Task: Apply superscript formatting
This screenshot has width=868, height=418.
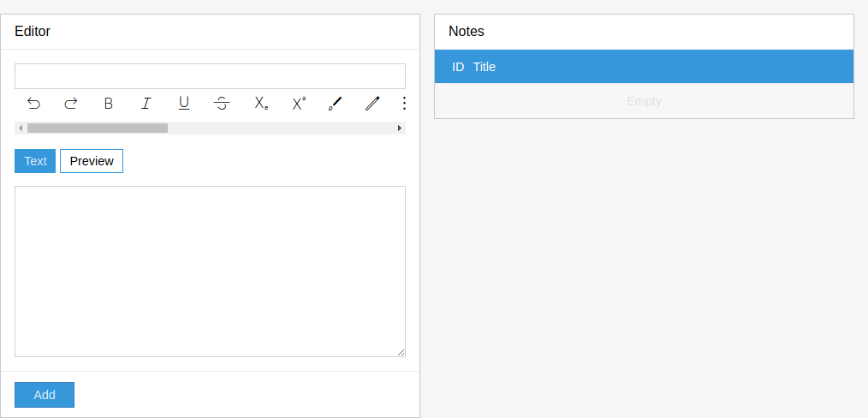Action: point(298,104)
